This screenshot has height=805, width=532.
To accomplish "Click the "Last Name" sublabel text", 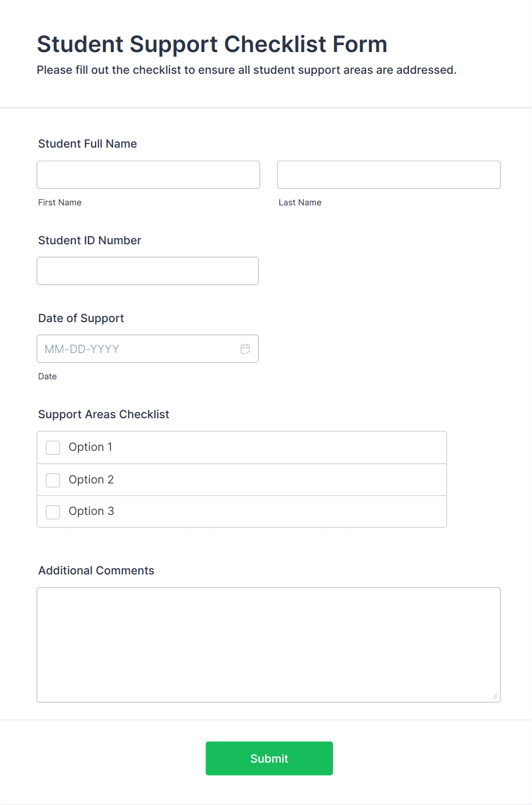I will [x=300, y=203].
